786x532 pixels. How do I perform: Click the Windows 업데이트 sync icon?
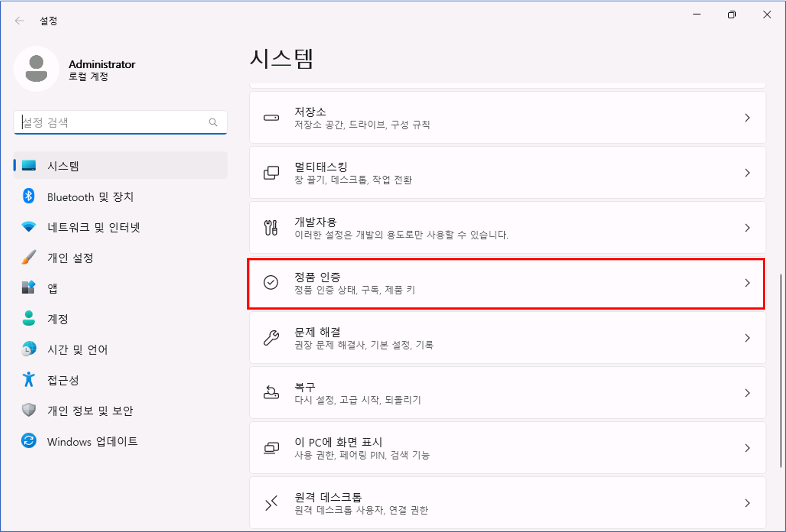click(29, 441)
